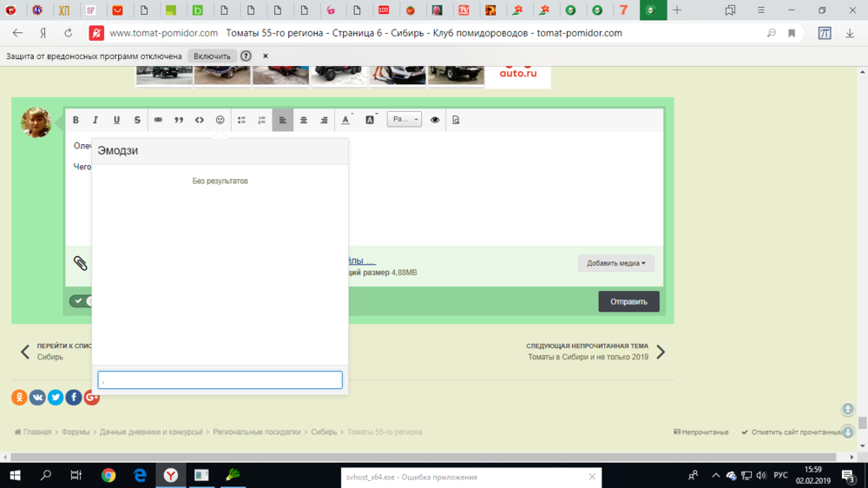
Task: Click the emoji search input field
Action: pos(220,380)
